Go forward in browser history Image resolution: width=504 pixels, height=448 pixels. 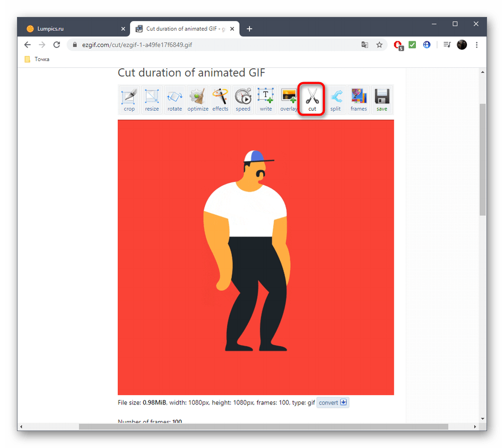coord(42,45)
